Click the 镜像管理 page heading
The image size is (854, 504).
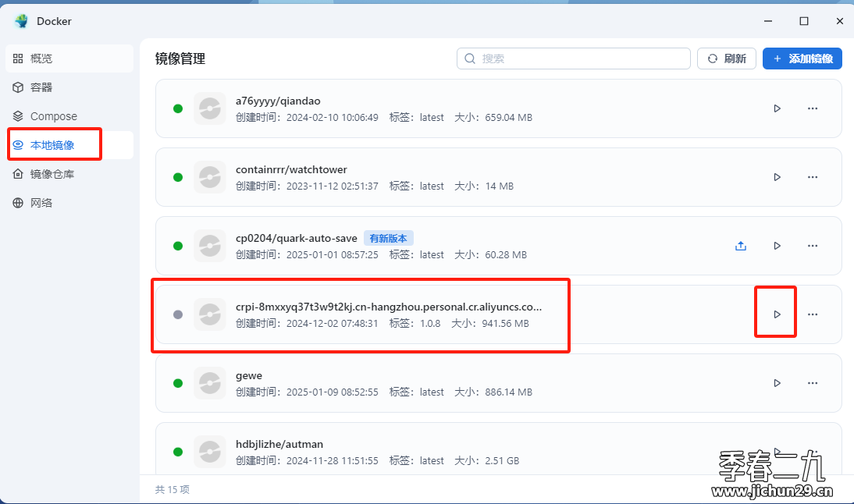pos(180,59)
